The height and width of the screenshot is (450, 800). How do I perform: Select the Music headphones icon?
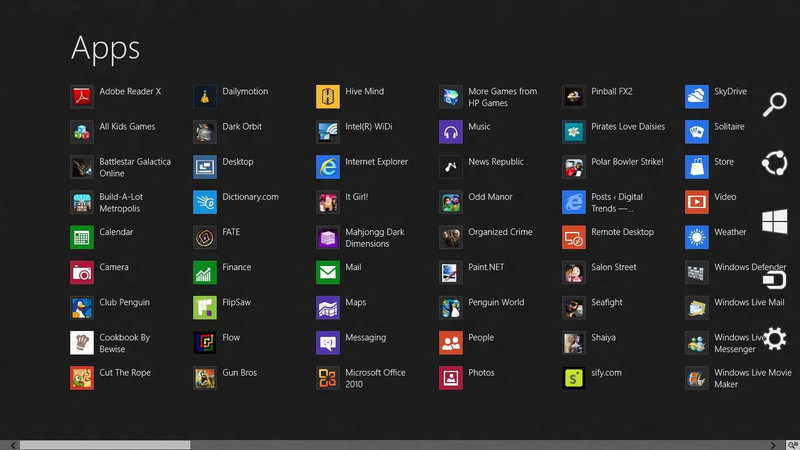coord(451,132)
